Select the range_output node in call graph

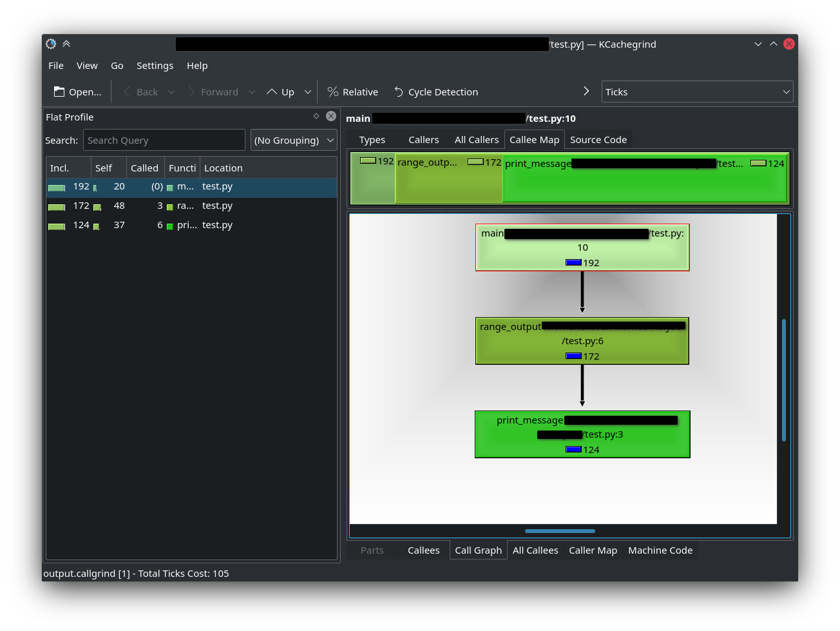coord(582,341)
